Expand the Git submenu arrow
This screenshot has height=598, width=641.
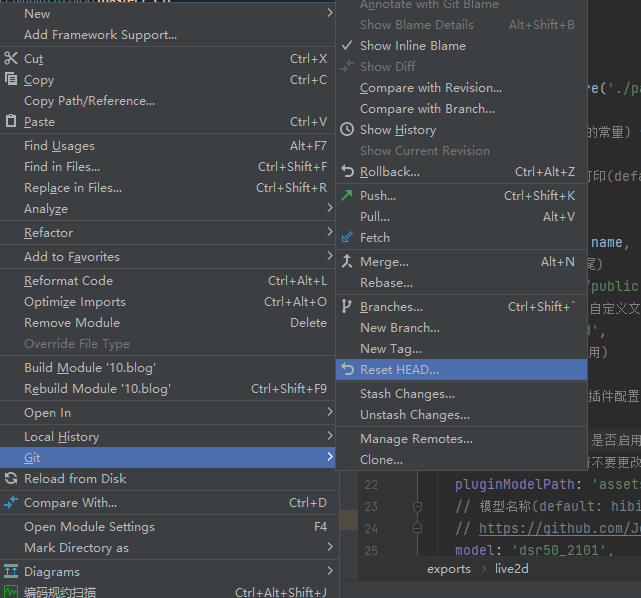tap(329, 457)
